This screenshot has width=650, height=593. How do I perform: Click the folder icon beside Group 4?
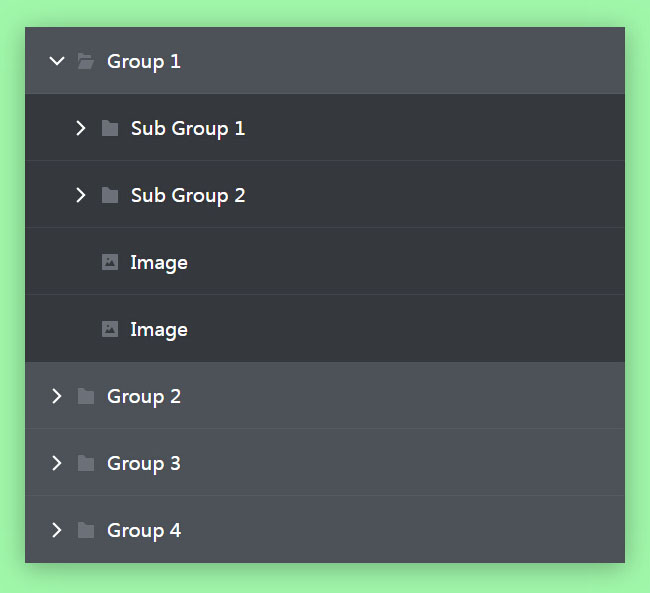click(86, 530)
